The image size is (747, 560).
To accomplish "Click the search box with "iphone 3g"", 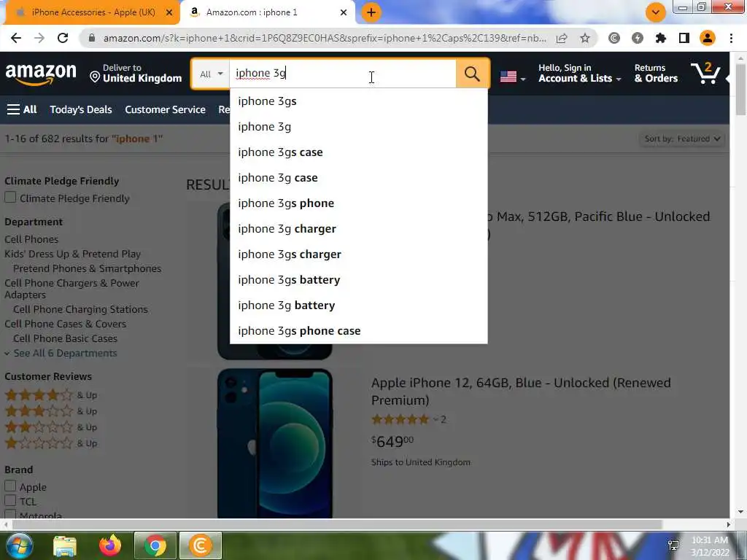I will 343,74.
